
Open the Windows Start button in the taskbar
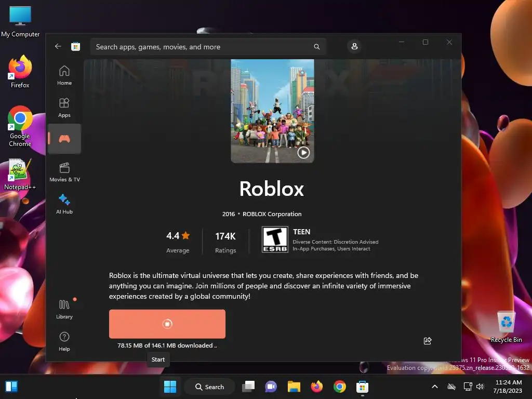point(170,387)
